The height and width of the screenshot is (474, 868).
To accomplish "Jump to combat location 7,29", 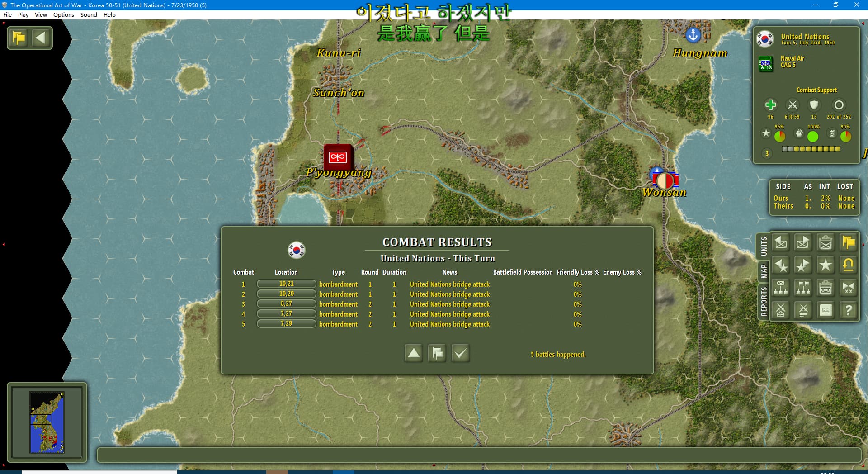I will [286, 324].
